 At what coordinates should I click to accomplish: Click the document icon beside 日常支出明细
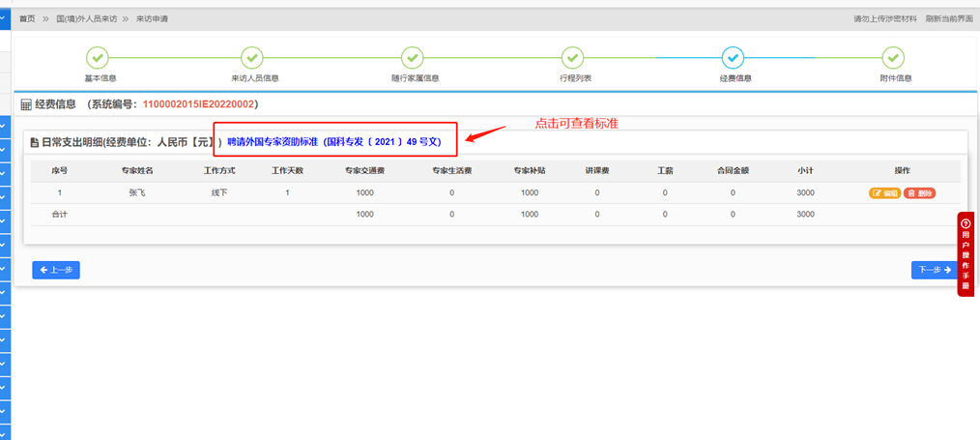(x=35, y=142)
